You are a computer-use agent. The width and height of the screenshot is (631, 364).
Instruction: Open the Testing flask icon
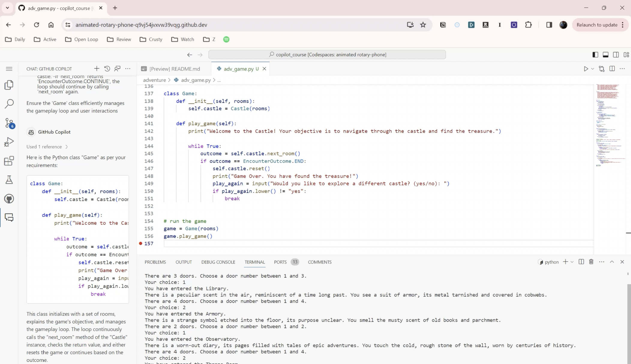click(9, 180)
